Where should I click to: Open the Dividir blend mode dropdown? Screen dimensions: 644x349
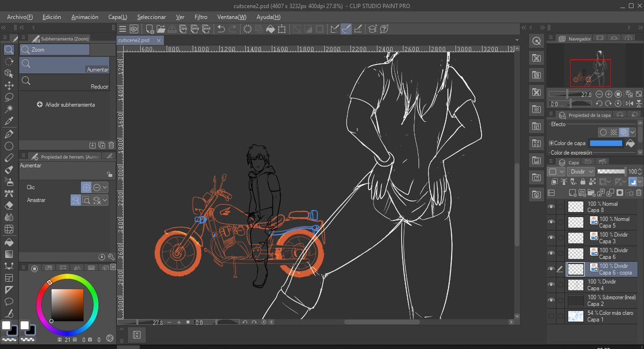click(x=581, y=171)
